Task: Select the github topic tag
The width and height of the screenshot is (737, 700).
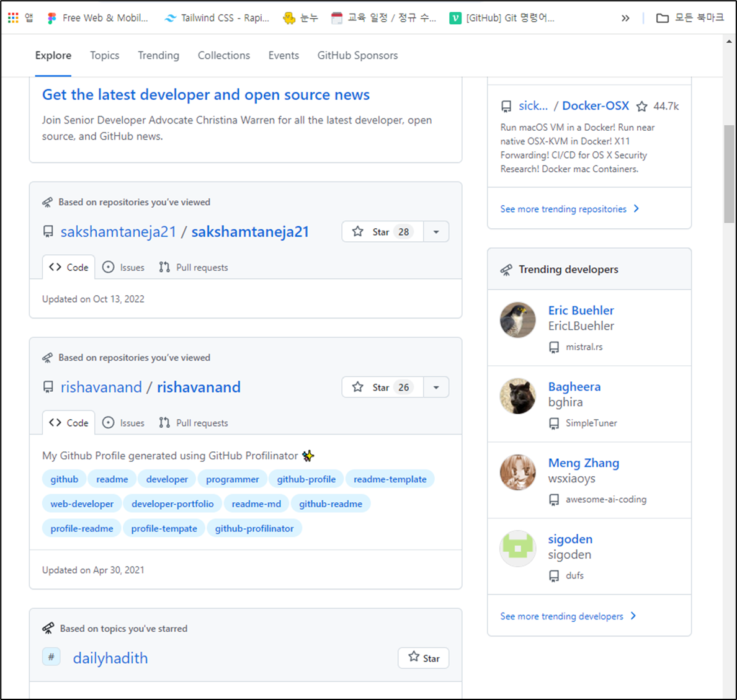Action: (x=65, y=479)
